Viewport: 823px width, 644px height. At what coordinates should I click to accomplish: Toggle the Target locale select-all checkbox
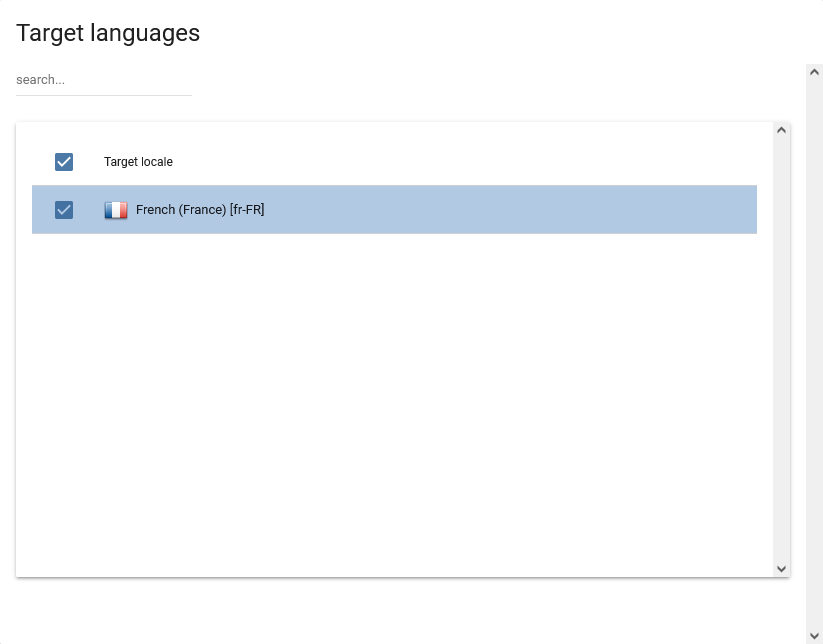64,162
